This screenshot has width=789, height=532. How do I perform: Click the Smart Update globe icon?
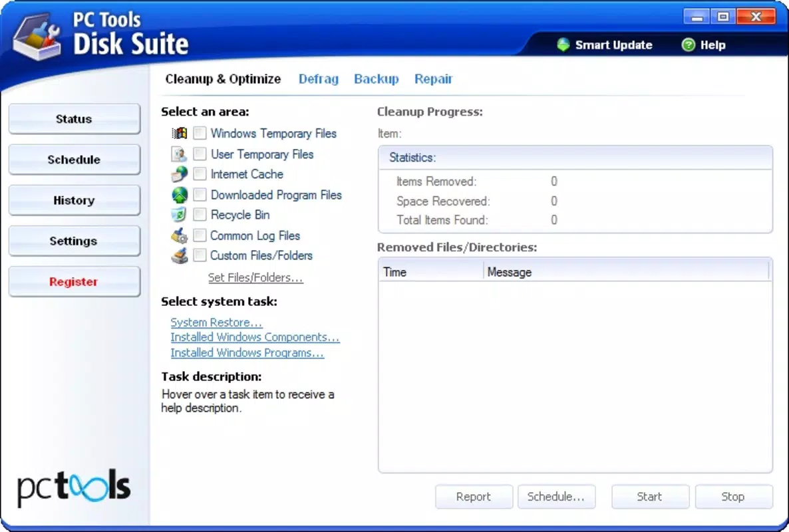[563, 45]
